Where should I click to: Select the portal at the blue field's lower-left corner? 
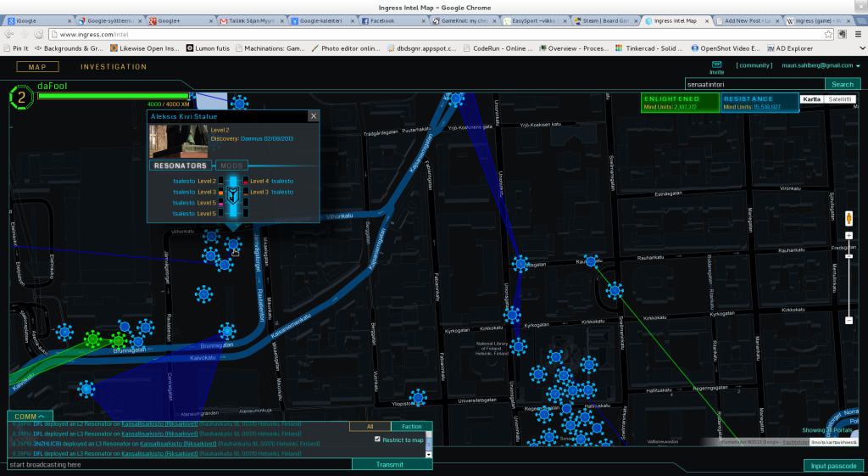tap(86, 389)
